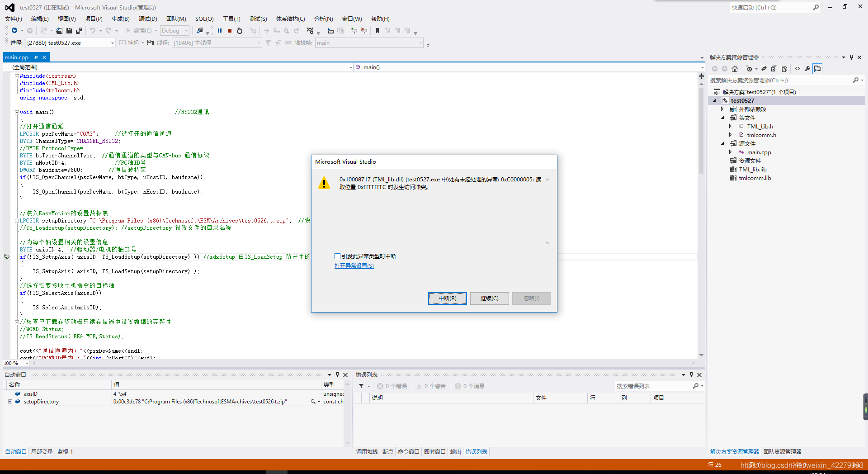The width and height of the screenshot is (868, 474).
Task: Click View Code icon in Solution Explorer
Action: point(797,69)
